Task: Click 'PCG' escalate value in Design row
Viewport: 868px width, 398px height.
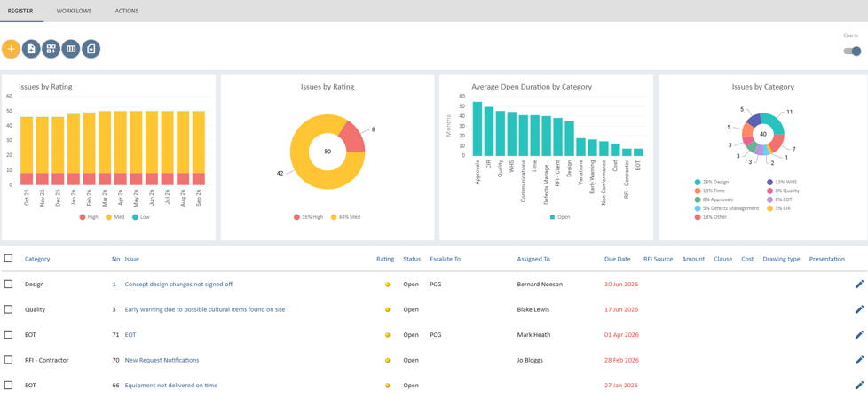Action: pyautogui.click(x=435, y=285)
